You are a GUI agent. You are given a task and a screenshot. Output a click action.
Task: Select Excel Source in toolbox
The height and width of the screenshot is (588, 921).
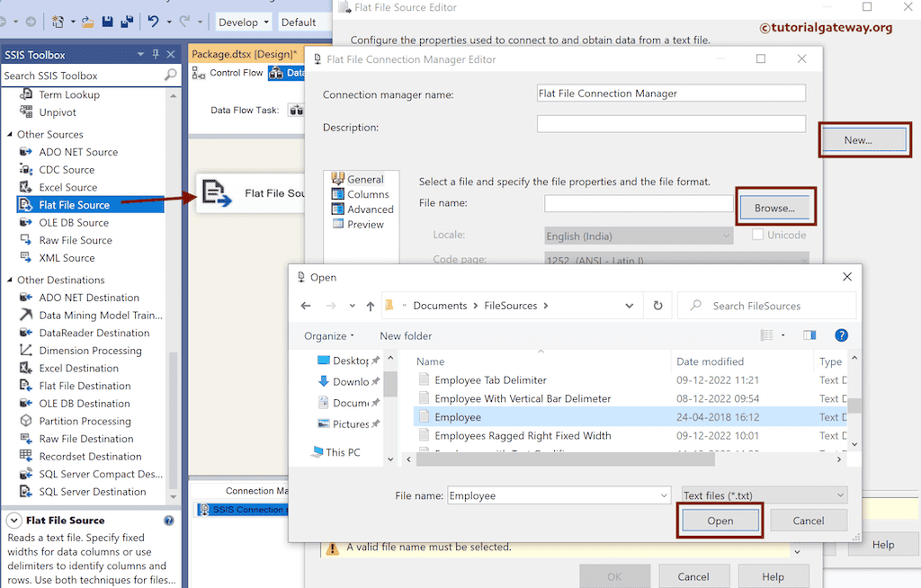68,187
